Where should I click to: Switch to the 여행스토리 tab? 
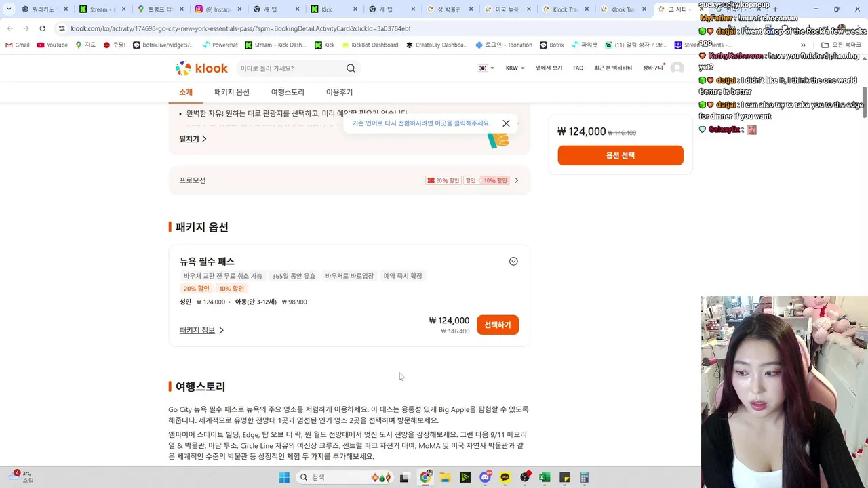288,92
